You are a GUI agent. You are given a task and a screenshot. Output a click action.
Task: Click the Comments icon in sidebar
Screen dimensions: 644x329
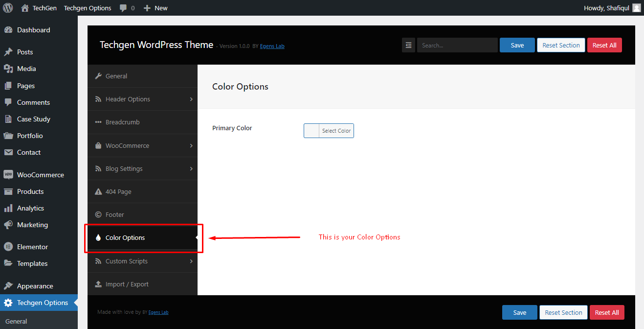8,102
